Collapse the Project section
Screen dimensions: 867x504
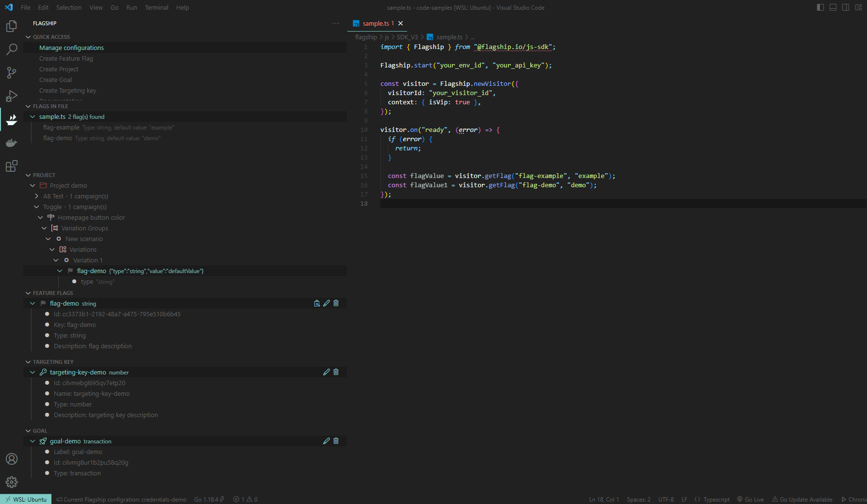click(x=28, y=175)
